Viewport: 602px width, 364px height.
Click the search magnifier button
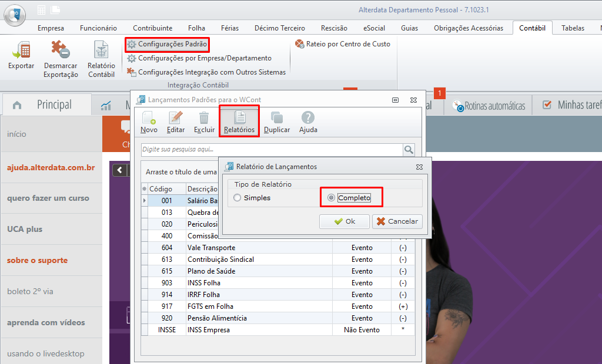point(409,150)
